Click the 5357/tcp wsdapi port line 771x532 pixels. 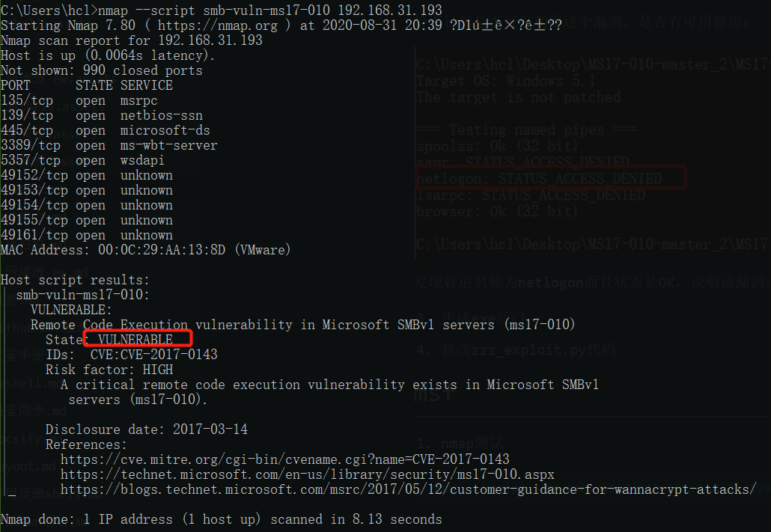click(x=82, y=160)
